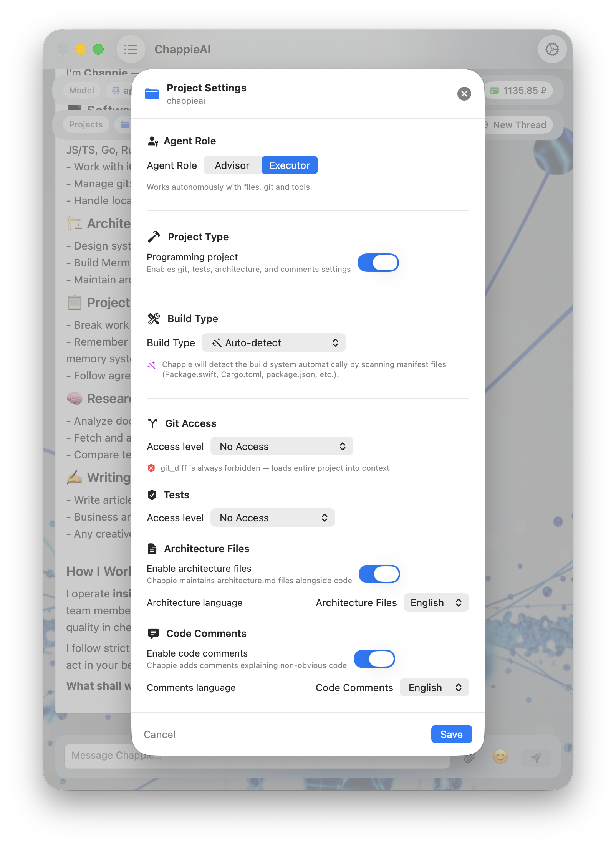The height and width of the screenshot is (847, 616).
Task: Open the Build Type Auto-detect dropdown
Action: tap(274, 342)
